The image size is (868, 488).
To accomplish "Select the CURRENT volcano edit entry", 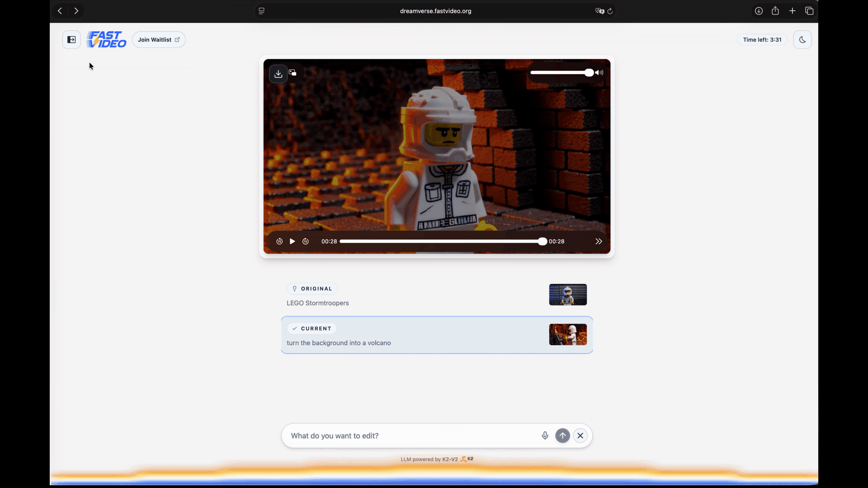I will coord(437,335).
